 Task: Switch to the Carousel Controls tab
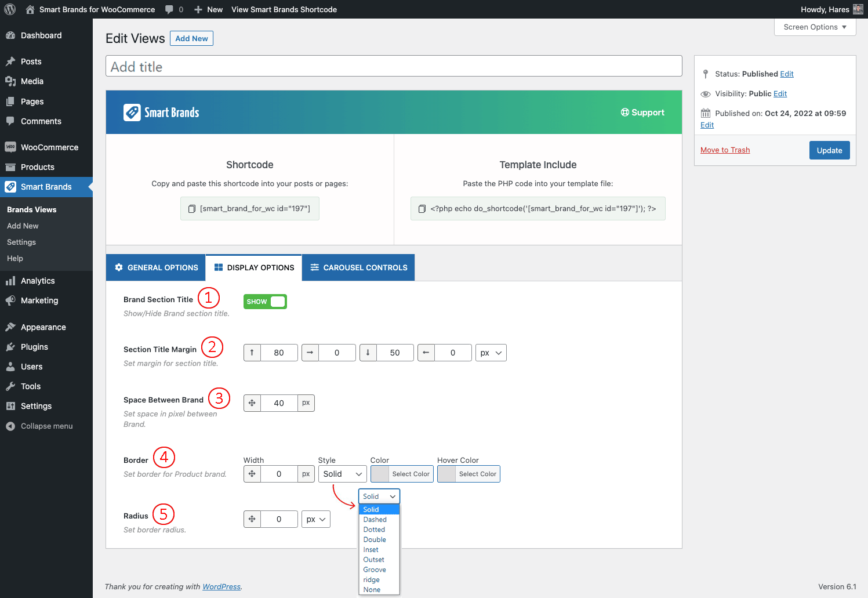tap(358, 267)
